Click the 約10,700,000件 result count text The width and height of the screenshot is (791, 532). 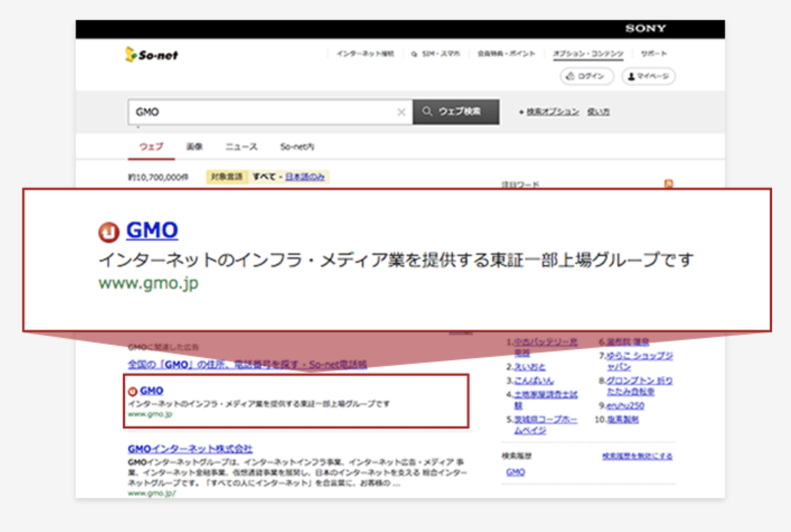click(x=158, y=177)
